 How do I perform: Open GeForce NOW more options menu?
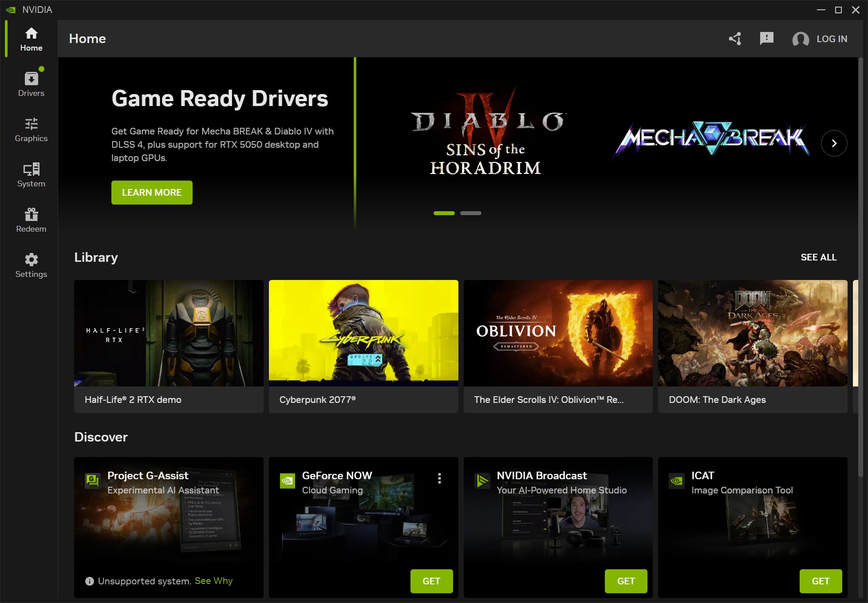439,478
